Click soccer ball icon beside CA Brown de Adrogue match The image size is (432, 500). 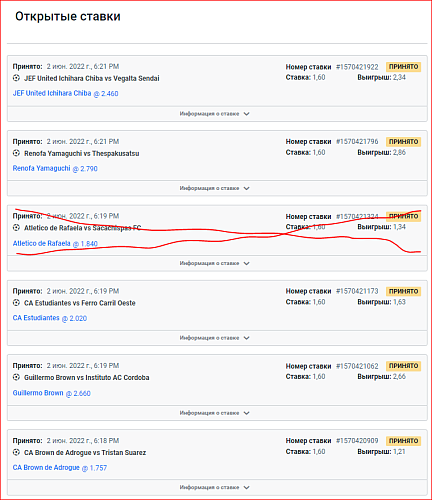point(16,452)
